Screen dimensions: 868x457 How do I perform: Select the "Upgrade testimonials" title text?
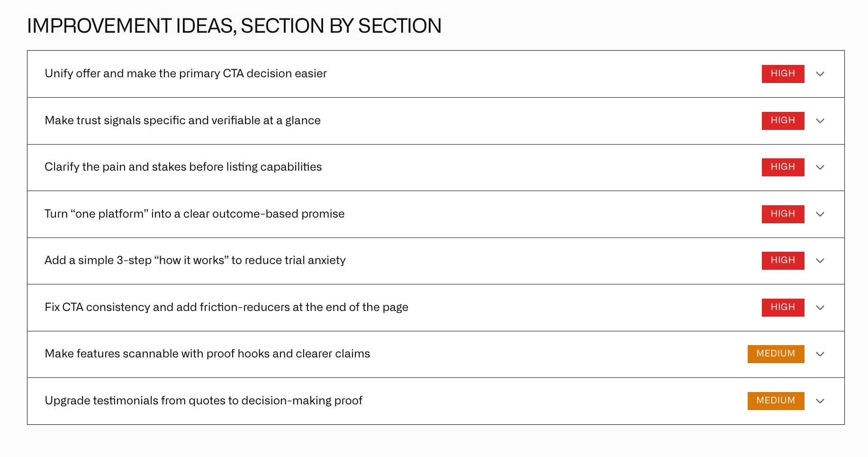click(x=203, y=401)
